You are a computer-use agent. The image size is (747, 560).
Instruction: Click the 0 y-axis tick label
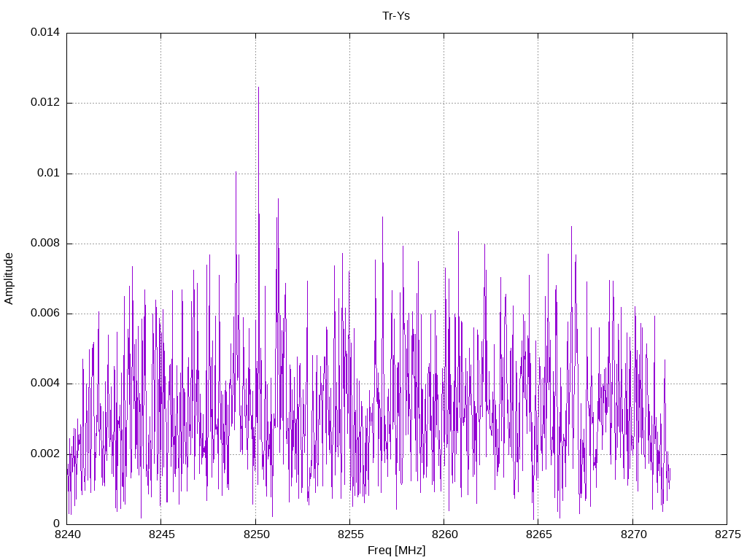click(56, 524)
